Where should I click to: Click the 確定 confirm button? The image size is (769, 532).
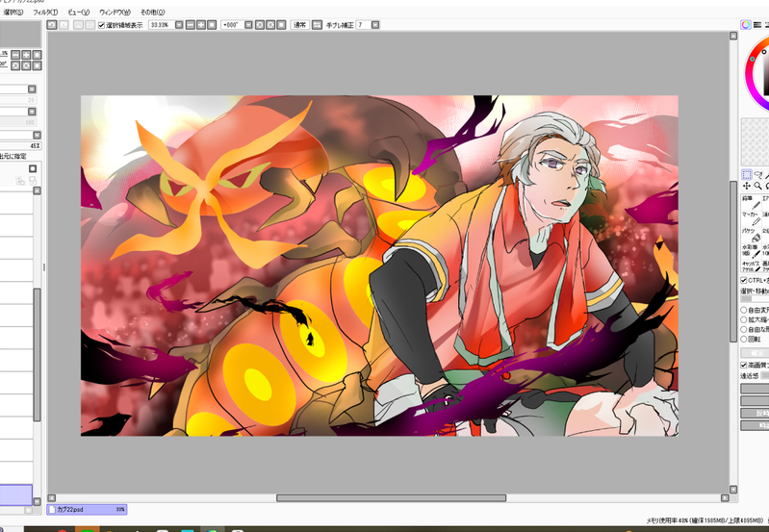coord(756,353)
